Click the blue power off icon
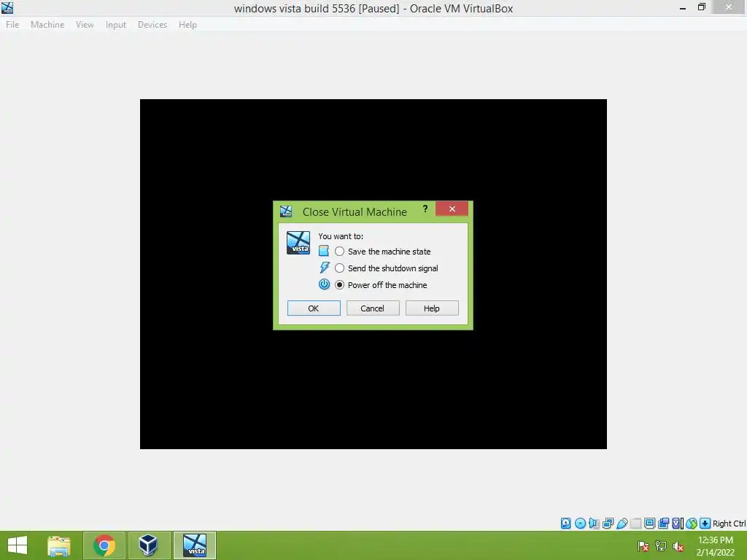This screenshot has width=747, height=560. pos(324,284)
